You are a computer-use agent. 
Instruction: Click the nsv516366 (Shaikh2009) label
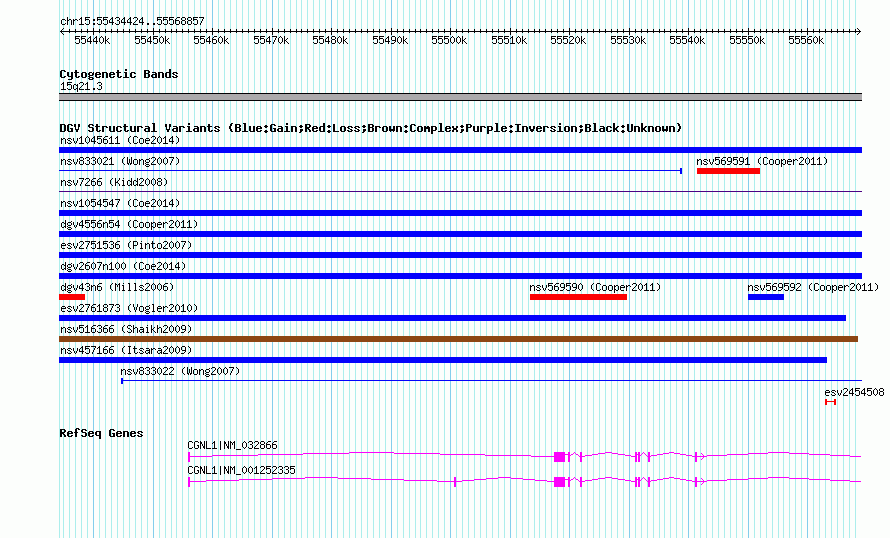[x=126, y=329]
